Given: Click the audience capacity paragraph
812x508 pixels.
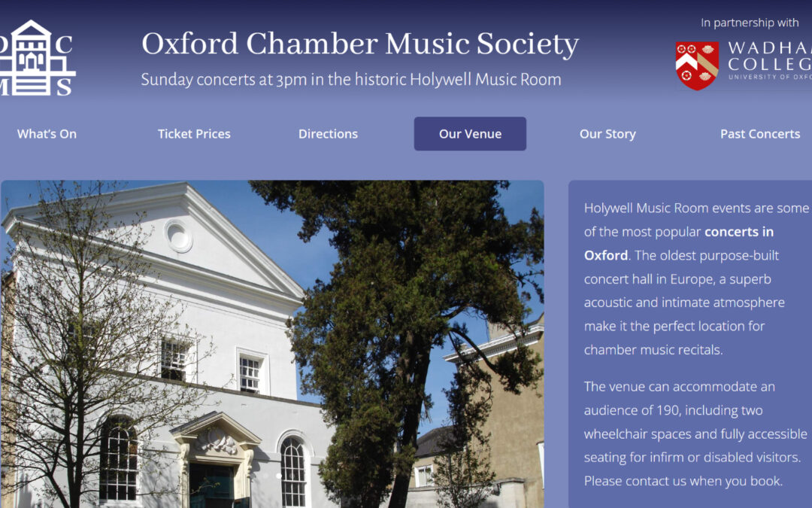Looking at the screenshot, I should [x=692, y=433].
